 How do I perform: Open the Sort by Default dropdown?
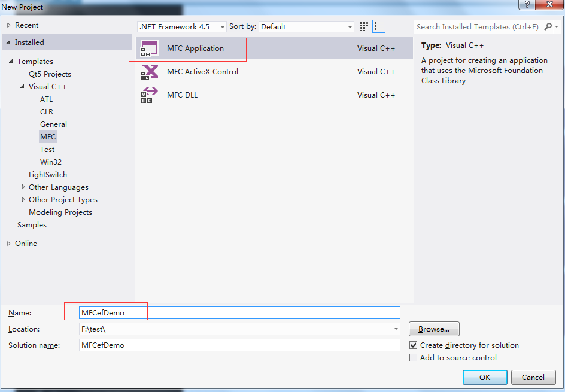click(x=306, y=27)
